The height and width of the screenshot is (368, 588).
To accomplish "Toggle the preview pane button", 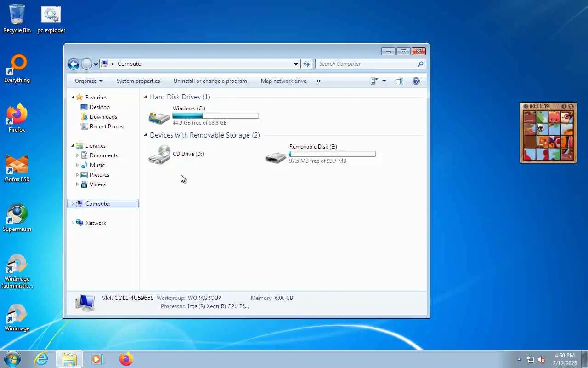I will [399, 81].
